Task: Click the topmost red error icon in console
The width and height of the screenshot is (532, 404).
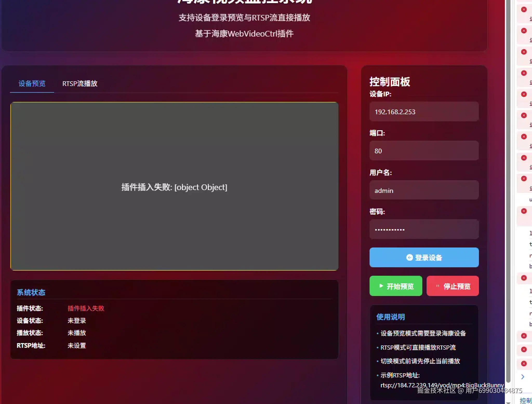Action: pos(524,10)
